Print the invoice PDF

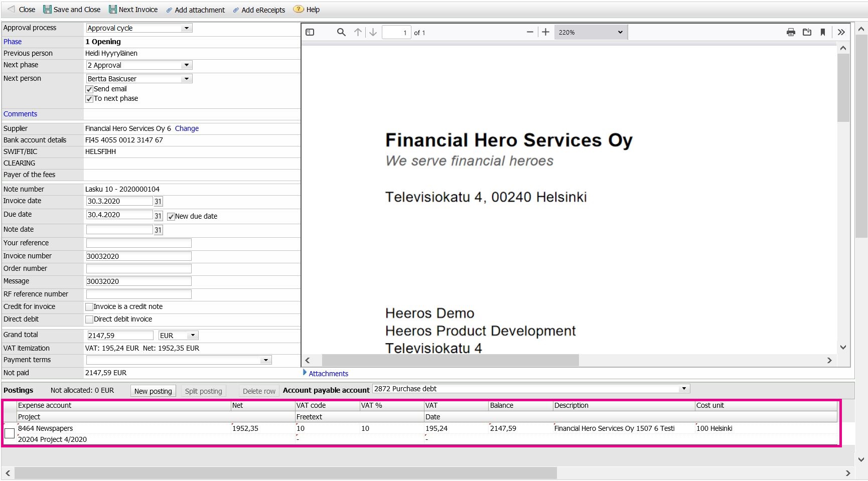click(x=791, y=32)
